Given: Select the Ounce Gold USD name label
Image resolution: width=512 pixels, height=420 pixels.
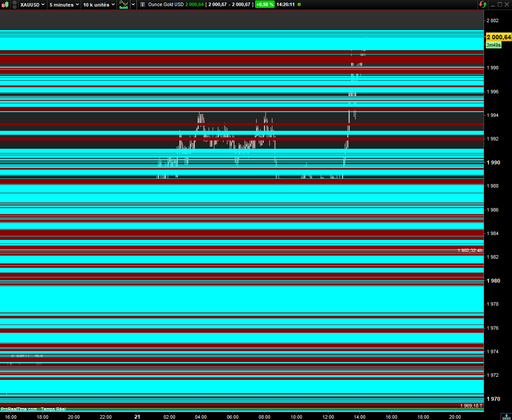Looking at the screenshot, I should tap(166, 4).
